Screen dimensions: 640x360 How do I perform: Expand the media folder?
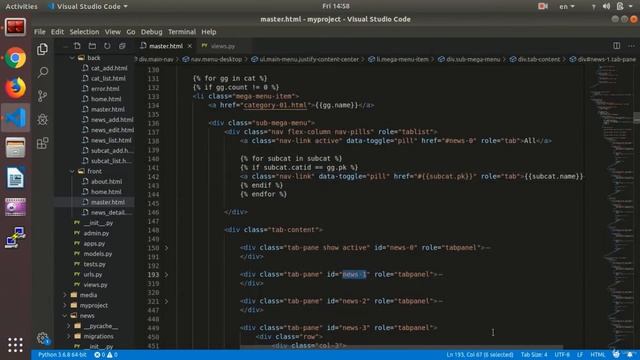point(65,295)
